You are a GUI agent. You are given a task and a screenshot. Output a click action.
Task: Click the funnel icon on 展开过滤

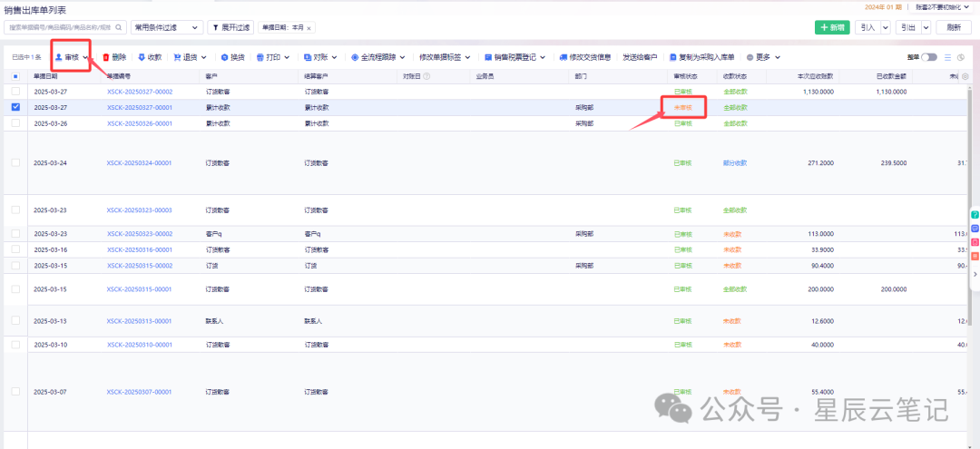point(216,27)
